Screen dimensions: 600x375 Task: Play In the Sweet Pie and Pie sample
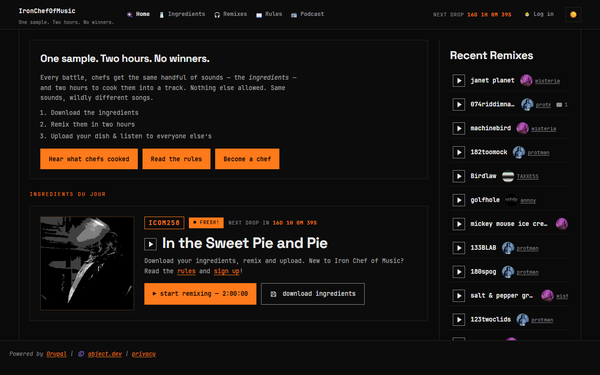click(x=150, y=244)
